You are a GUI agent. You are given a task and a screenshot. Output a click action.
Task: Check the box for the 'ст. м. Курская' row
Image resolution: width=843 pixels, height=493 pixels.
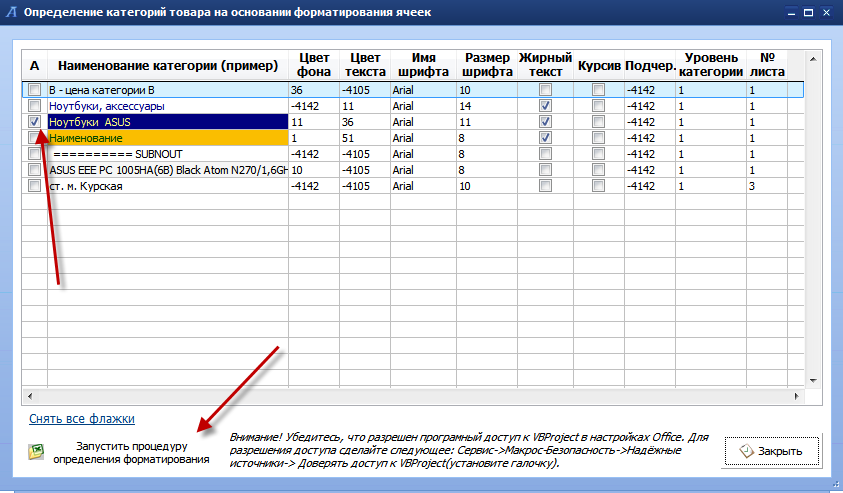point(34,186)
